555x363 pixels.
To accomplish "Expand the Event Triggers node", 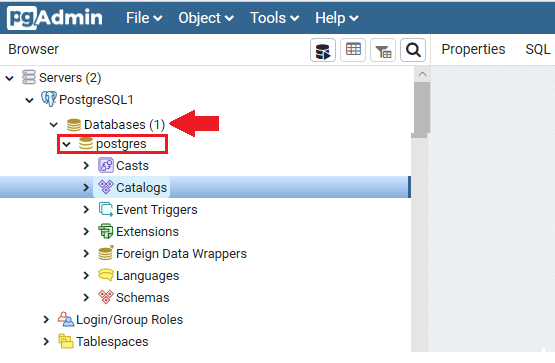I will click(x=86, y=209).
